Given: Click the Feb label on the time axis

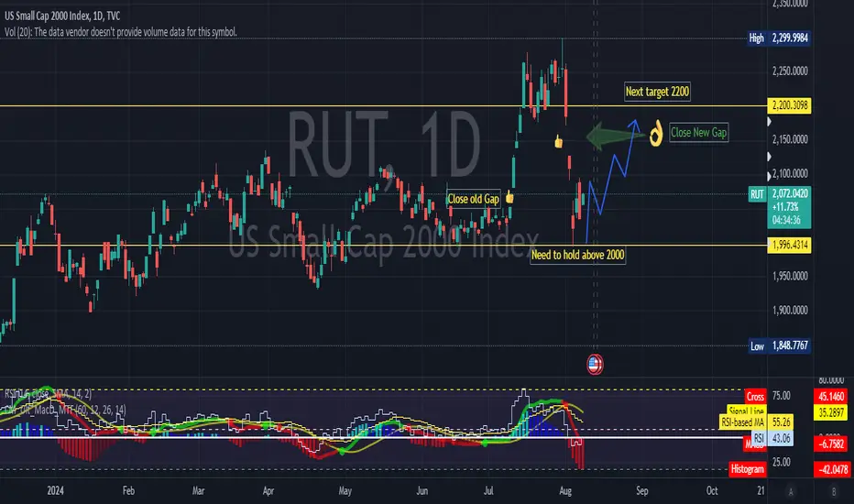Looking at the screenshot, I should pos(128,491).
